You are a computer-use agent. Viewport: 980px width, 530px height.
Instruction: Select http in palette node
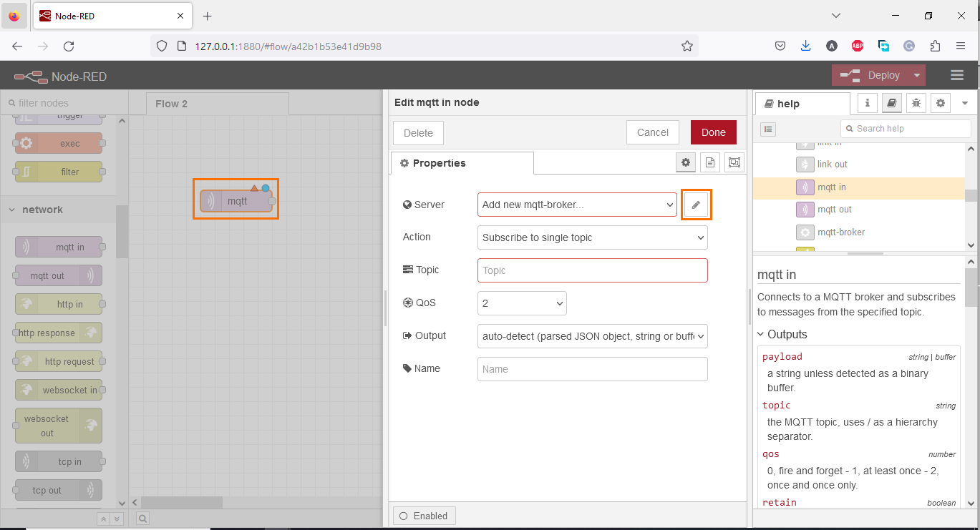point(59,304)
